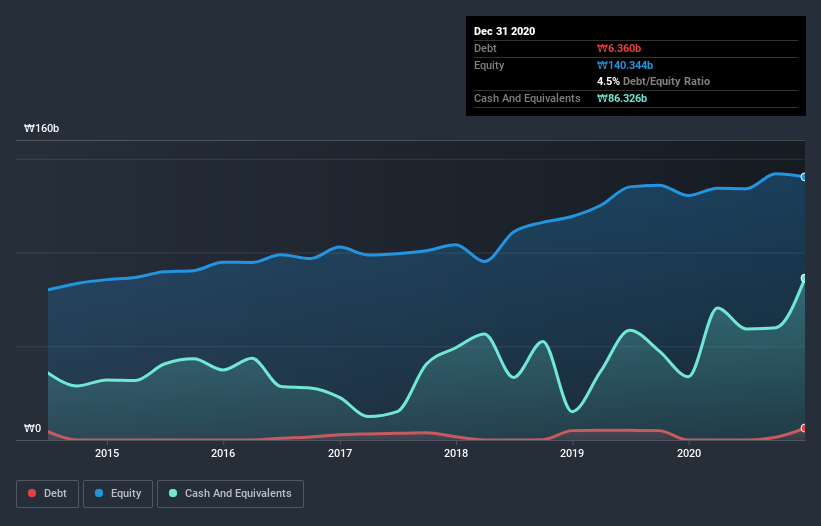Click the ₩6.360b debt value
The width and height of the screenshot is (821, 526).
coord(619,48)
